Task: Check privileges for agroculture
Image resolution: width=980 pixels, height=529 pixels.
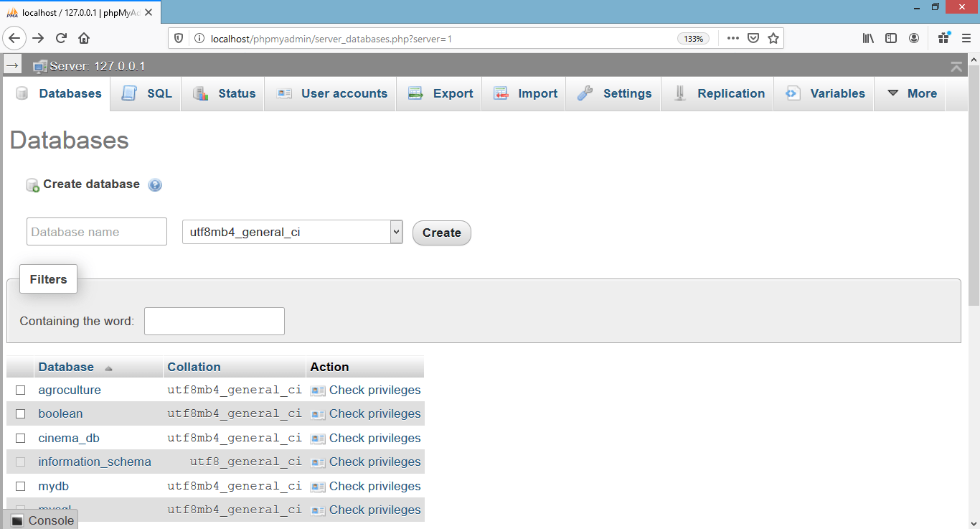Action: 374,390
